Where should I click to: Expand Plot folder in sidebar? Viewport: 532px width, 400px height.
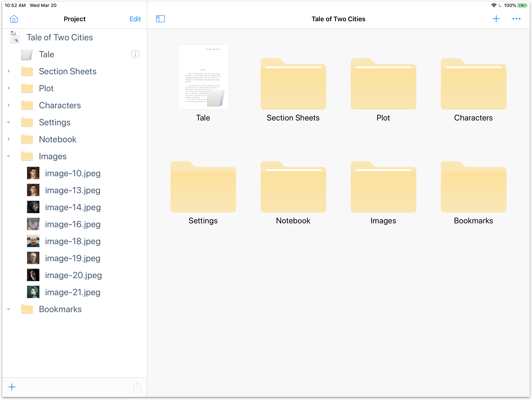coord(9,88)
